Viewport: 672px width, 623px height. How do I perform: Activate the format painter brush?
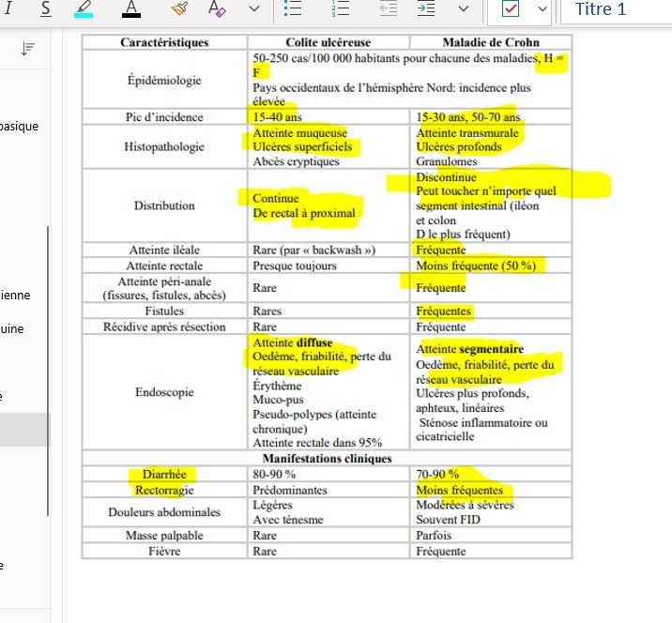pyautogui.click(x=179, y=8)
